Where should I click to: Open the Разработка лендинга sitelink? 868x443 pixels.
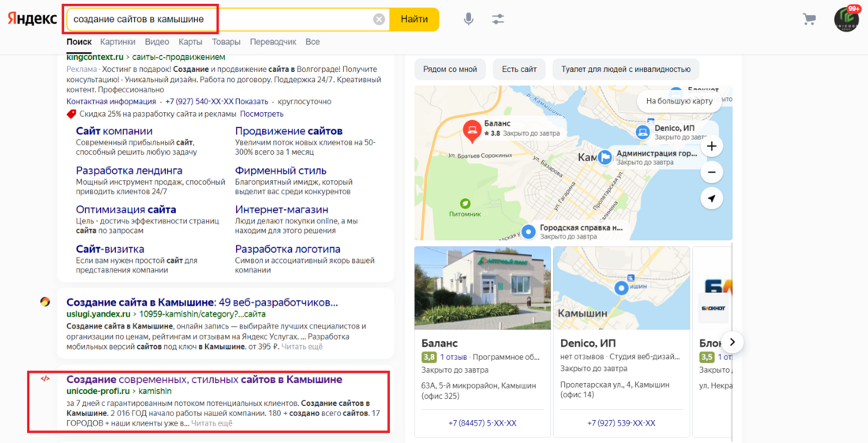tap(129, 171)
